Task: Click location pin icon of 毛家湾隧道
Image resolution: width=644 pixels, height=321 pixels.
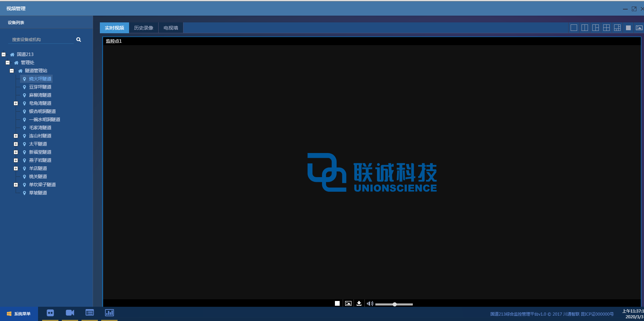Action: pos(24,128)
